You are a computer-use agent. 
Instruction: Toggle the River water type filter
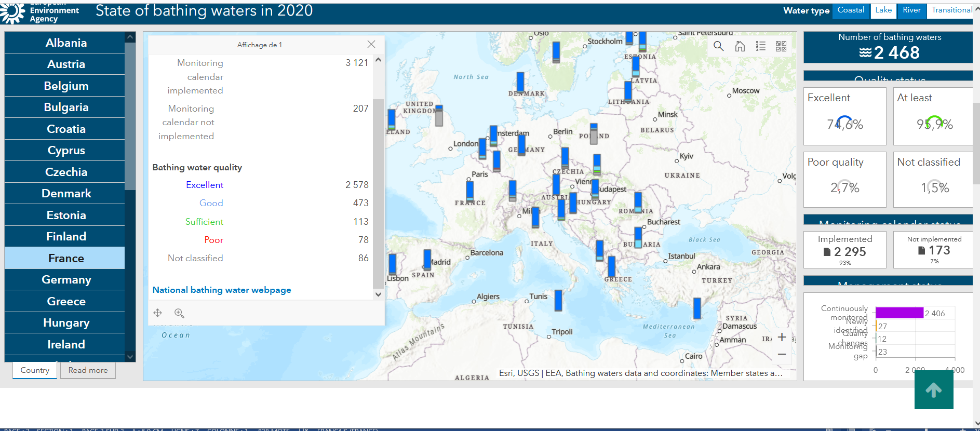click(x=911, y=10)
